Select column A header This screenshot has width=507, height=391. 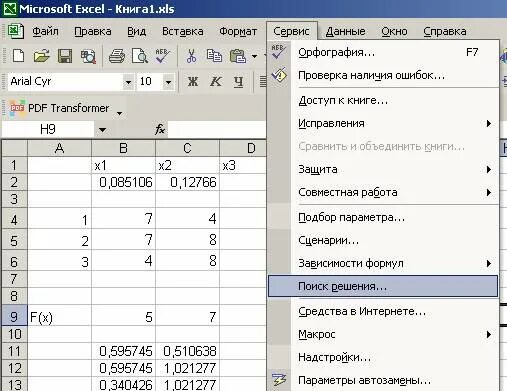tap(59, 148)
